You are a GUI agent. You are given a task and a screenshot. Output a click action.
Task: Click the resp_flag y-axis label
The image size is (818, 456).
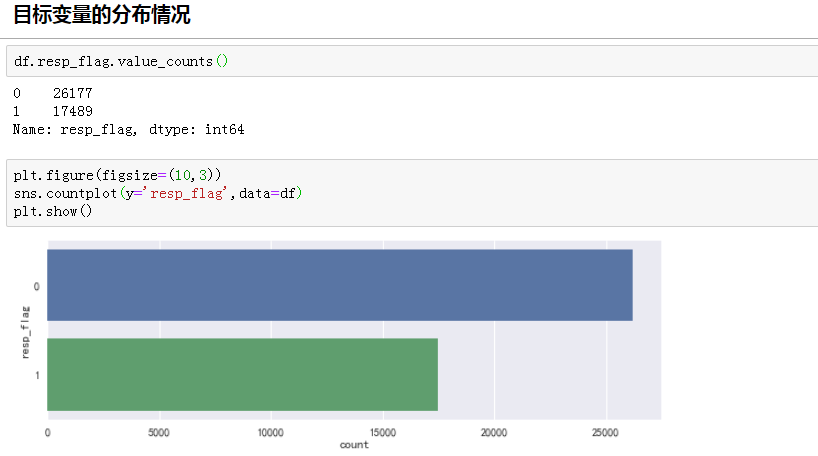25,331
